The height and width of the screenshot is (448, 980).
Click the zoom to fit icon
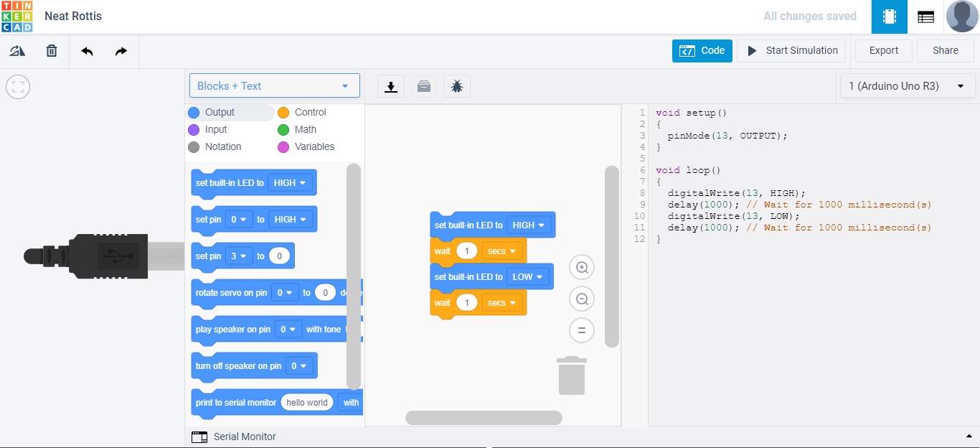(x=18, y=88)
